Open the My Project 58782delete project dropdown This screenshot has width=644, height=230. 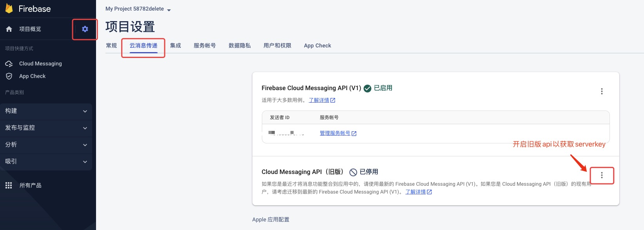[138, 9]
